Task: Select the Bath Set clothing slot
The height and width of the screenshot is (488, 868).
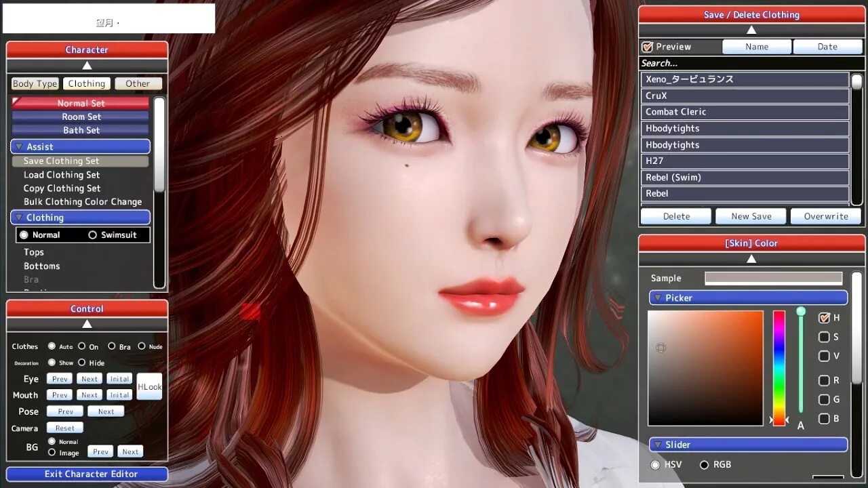Action: 80,130
